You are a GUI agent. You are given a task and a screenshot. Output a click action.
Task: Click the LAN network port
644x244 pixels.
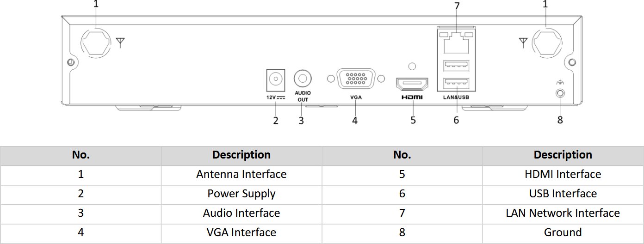tap(457, 44)
